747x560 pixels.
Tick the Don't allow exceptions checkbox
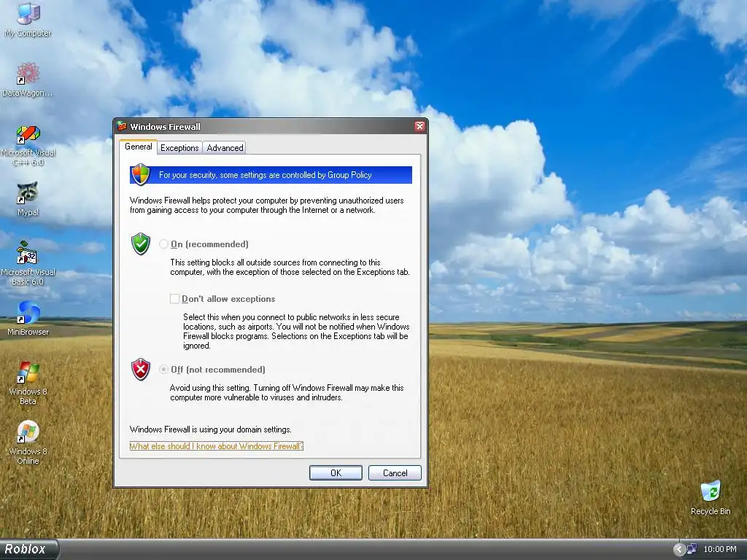click(x=175, y=298)
